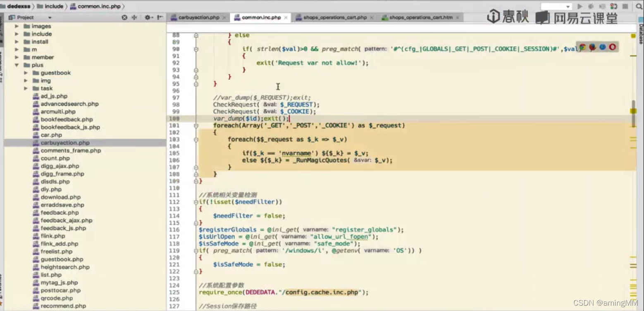Fold the needFilter if block at line 112

click(x=196, y=202)
